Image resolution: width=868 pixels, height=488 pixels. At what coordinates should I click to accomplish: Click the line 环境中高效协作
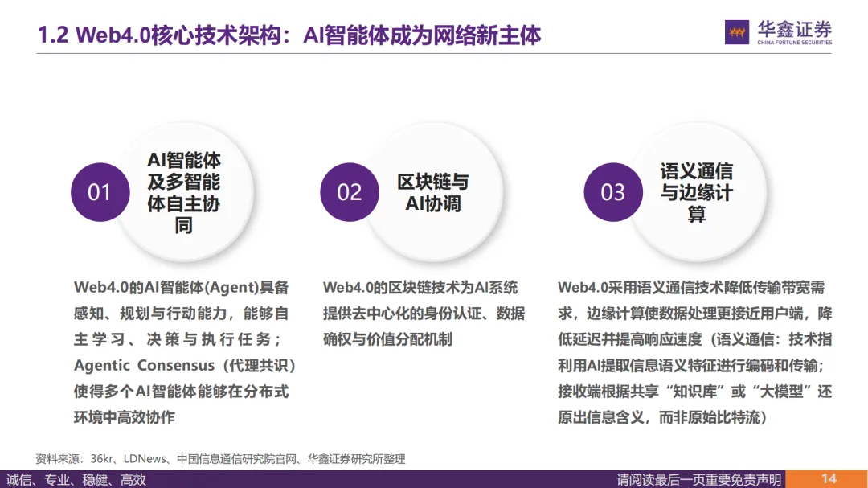coord(125,417)
